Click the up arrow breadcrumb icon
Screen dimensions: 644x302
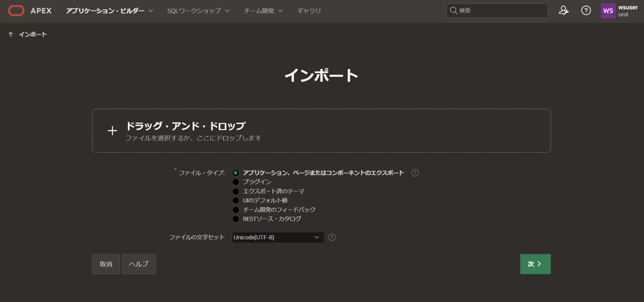pyautogui.click(x=11, y=34)
